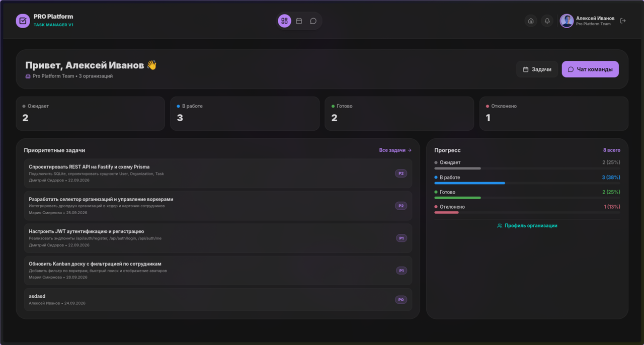
Task: Click the Прогресс panel heading
Action: [447, 150]
